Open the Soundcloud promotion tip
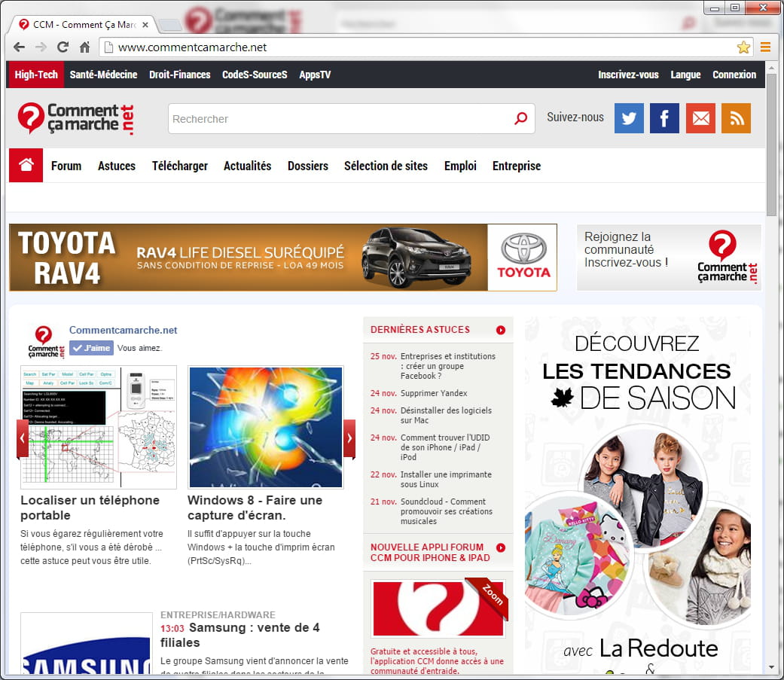 point(447,511)
